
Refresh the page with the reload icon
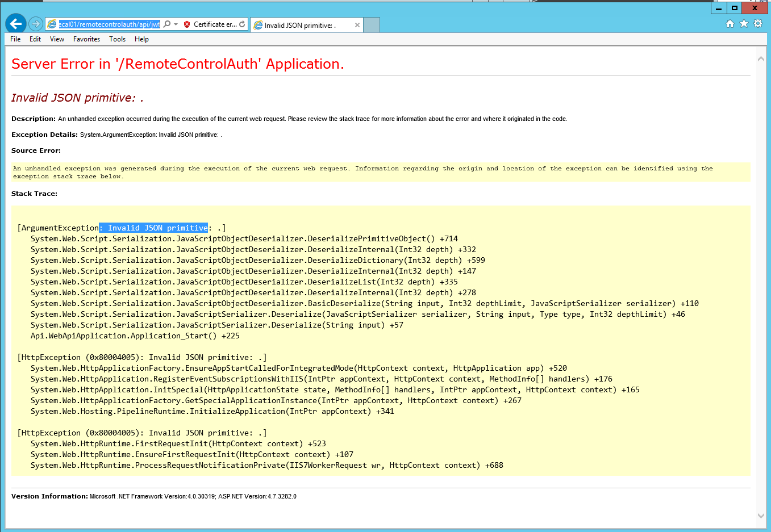pos(243,24)
